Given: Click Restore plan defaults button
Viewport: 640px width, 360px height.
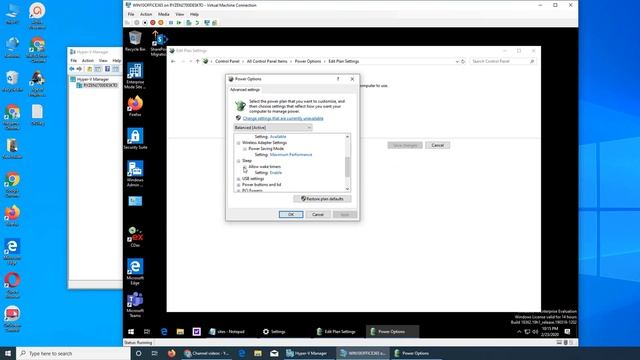Looking at the screenshot, I should click(322, 199).
